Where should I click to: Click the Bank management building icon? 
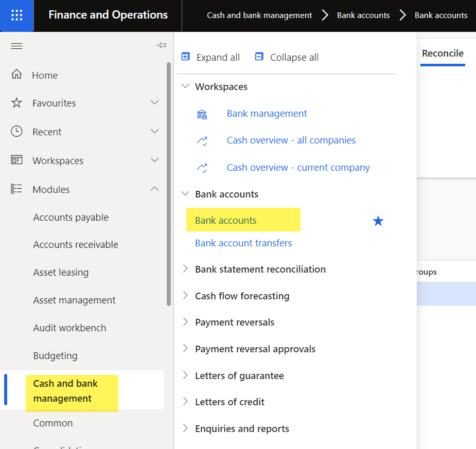click(x=202, y=115)
